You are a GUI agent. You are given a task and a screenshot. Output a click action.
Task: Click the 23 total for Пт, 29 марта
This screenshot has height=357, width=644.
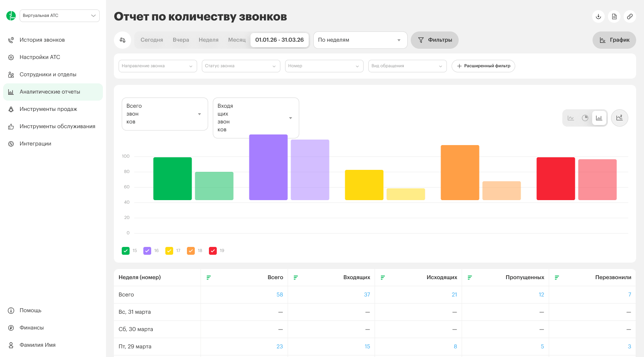tap(280, 347)
